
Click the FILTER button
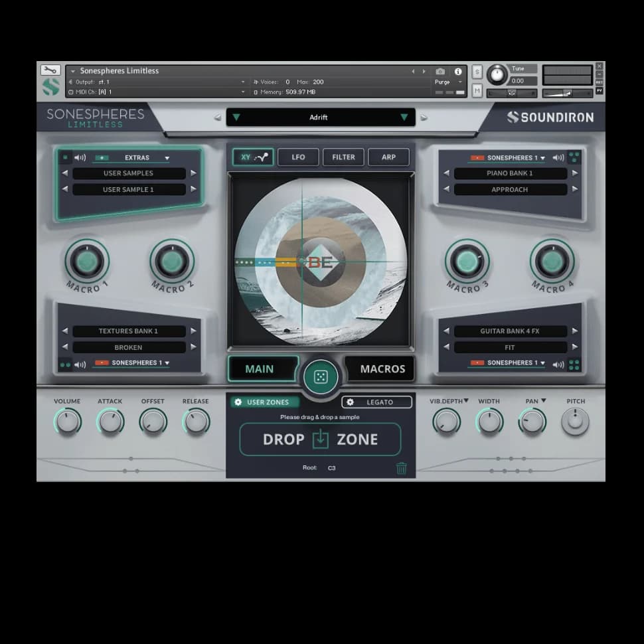343,157
